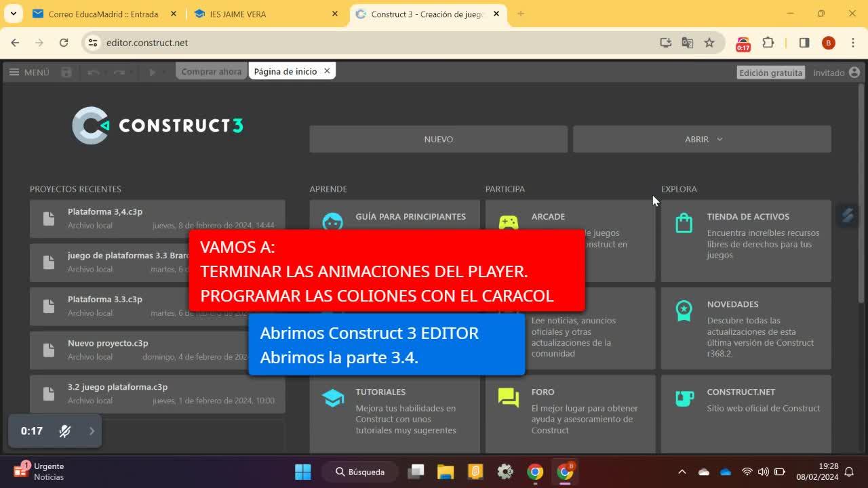This screenshot has width=868, height=488.
Task: Click the FORO chat bubbles icon
Action: tap(509, 398)
